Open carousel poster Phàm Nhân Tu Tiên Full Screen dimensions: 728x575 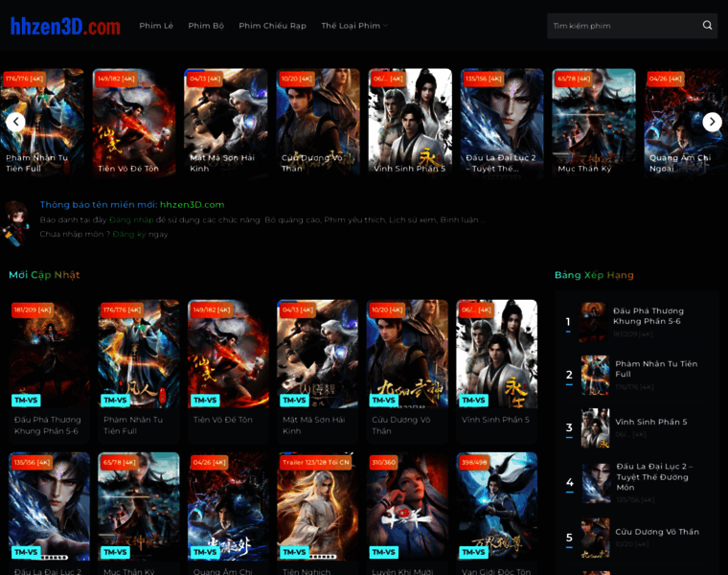point(42,122)
